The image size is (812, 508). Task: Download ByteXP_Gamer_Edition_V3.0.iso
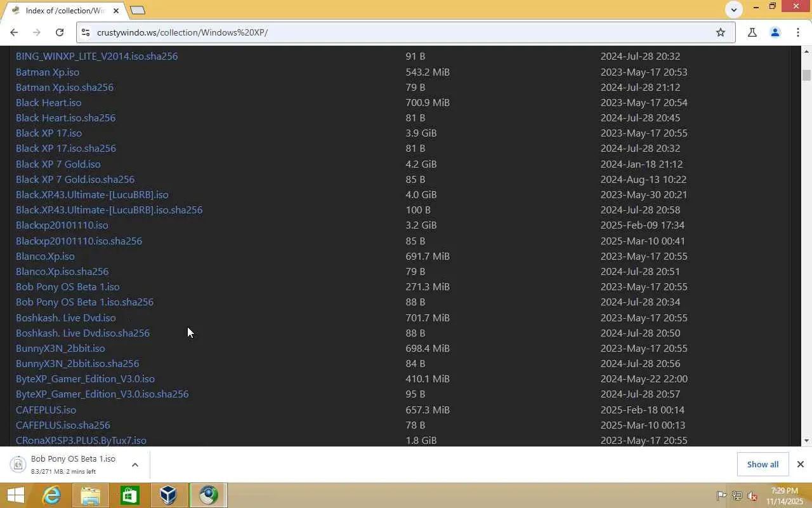[85, 378]
